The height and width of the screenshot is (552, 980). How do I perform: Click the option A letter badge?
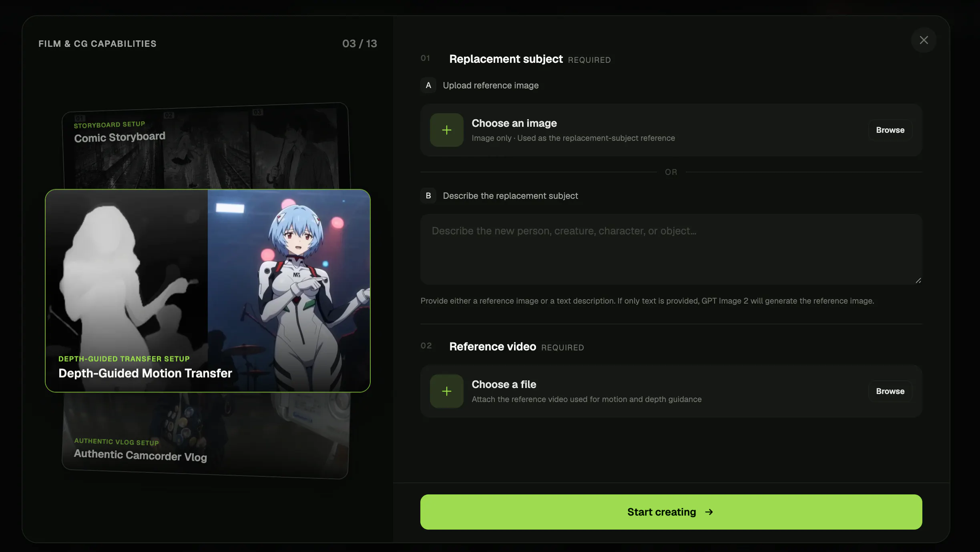tap(428, 85)
